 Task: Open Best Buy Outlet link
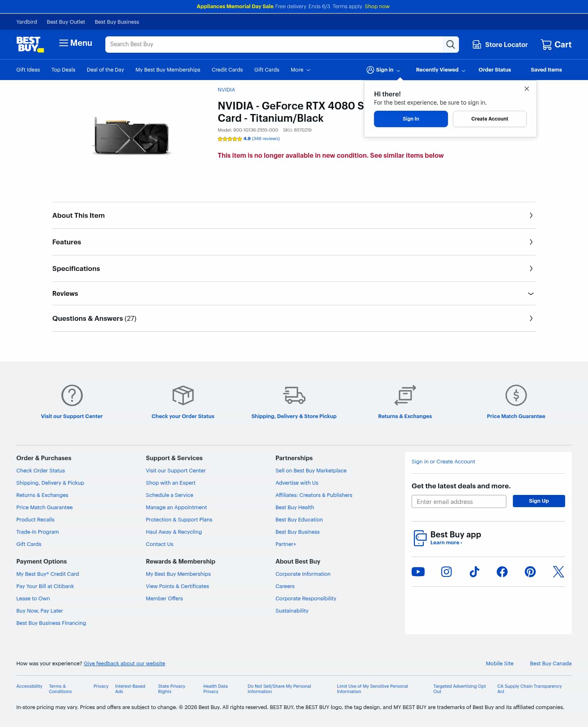tap(66, 22)
